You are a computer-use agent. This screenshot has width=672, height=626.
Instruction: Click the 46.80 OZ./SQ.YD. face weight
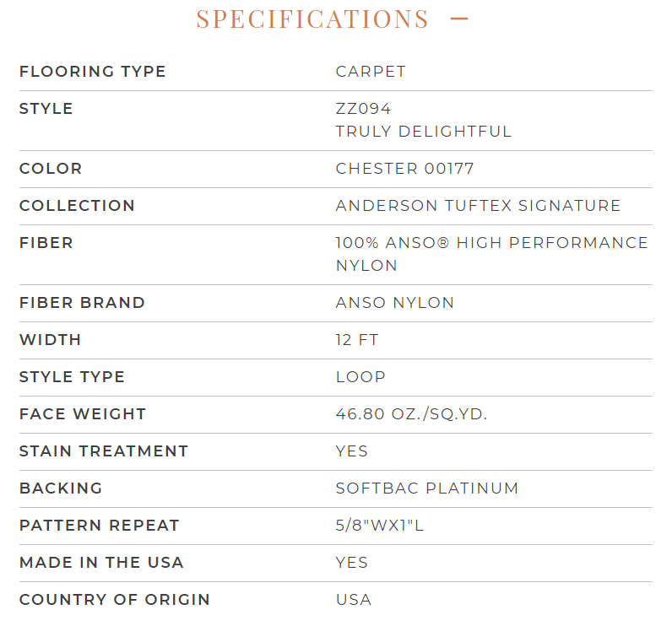[411, 414]
